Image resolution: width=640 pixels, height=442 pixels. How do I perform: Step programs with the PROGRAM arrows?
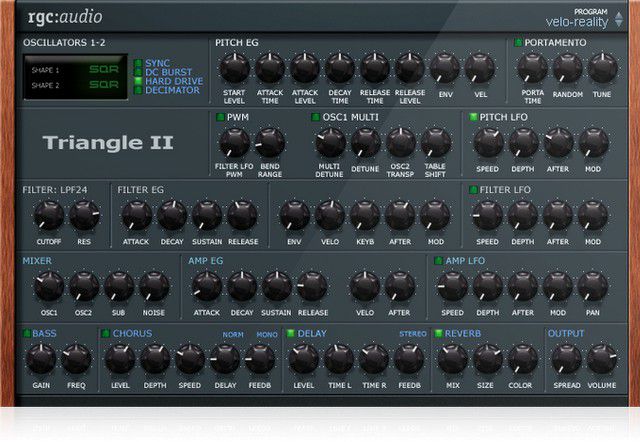619,20
